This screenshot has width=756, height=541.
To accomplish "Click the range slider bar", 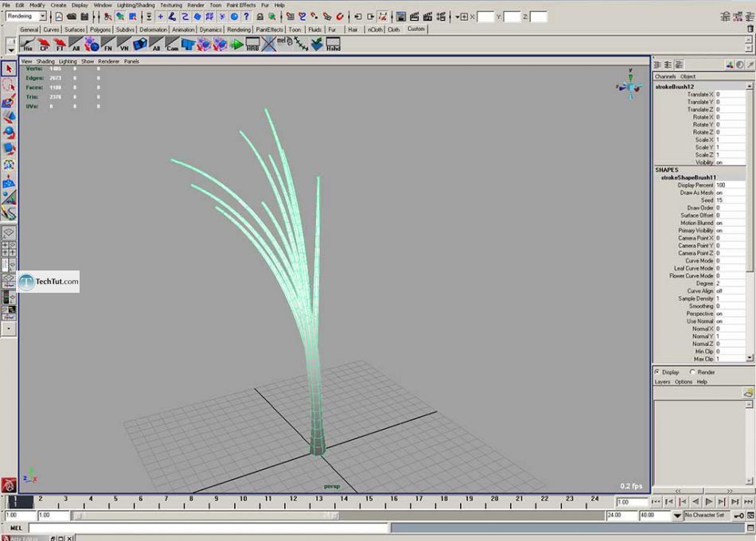I will pyautogui.click(x=207, y=516).
